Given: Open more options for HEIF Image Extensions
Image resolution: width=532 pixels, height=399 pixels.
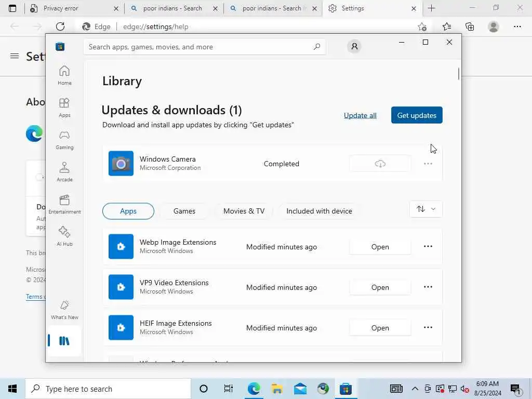Looking at the screenshot, I should click(x=428, y=327).
